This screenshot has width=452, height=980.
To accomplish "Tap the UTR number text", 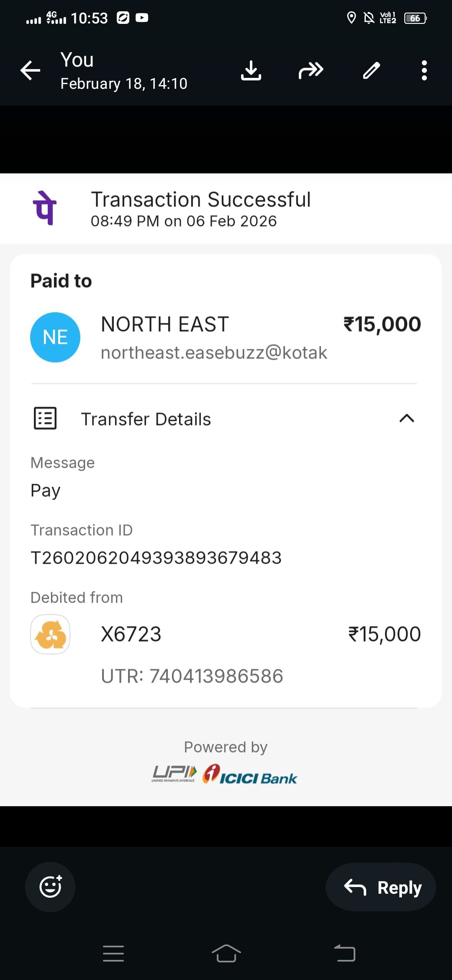I will (192, 676).
